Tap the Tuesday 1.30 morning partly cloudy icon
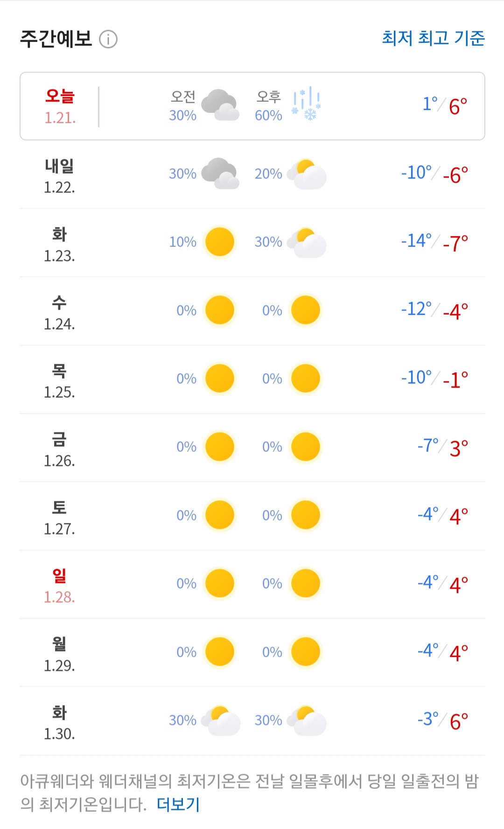The height and width of the screenshot is (829, 504). tap(221, 720)
